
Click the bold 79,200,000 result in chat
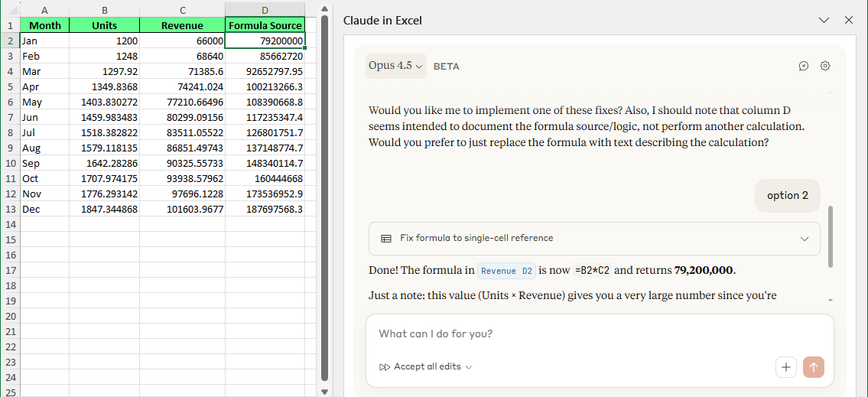[x=704, y=271]
